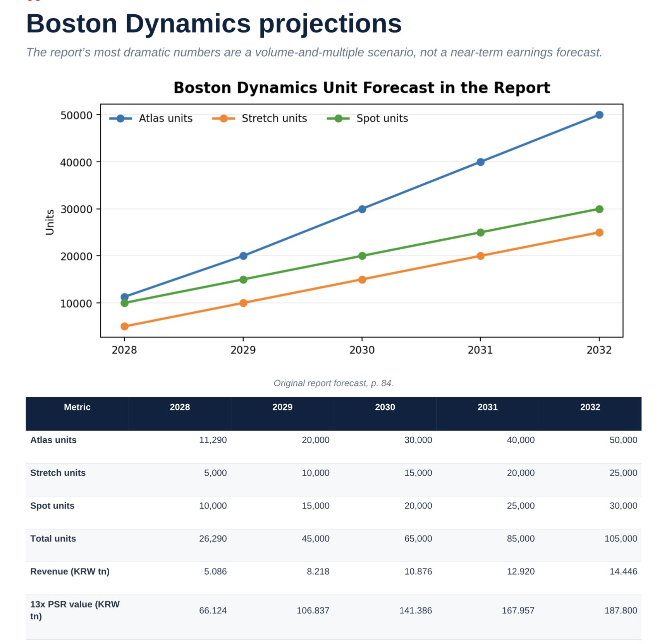Click "Atlas units" in the chart legend
Viewport: 662px width, 644px height.
[165, 118]
